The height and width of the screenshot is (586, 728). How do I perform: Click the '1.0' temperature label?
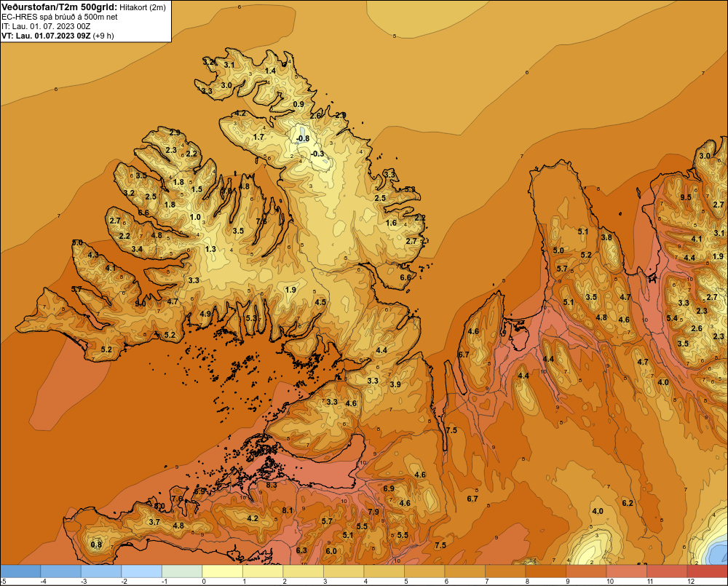coord(195,217)
